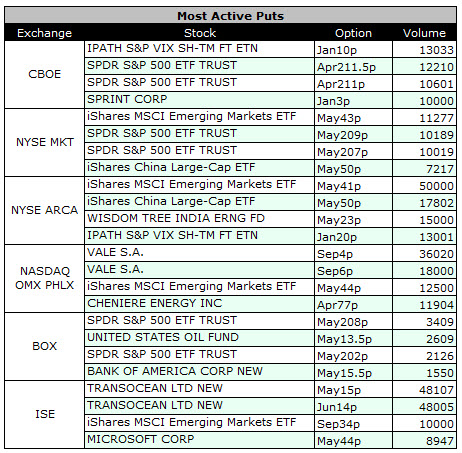Click the 50000 volume value
462x453 pixels.
point(436,186)
